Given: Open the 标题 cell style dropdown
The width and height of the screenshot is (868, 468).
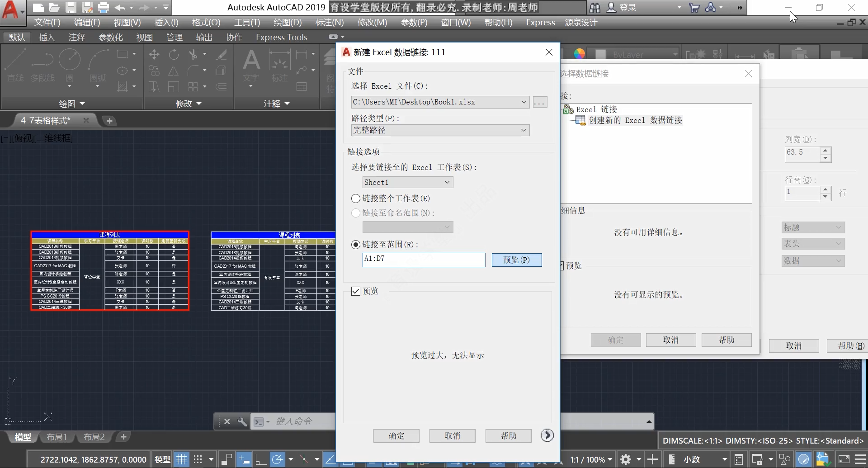Looking at the screenshot, I should (813, 227).
